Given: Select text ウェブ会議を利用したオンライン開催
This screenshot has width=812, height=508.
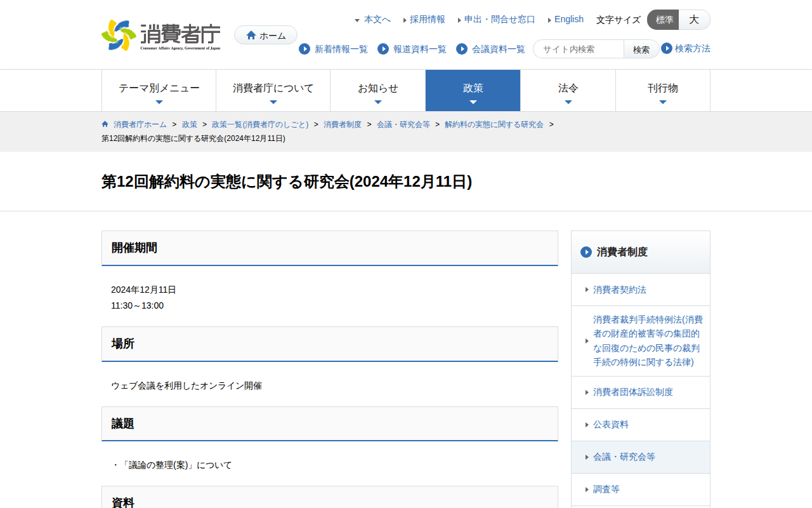Looking at the screenshot, I should 187,385.
